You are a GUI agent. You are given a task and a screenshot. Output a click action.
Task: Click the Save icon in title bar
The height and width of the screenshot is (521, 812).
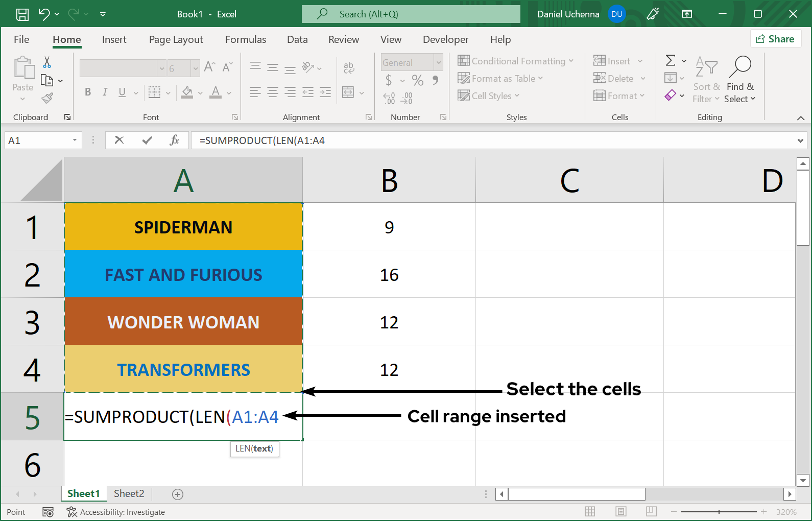point(22,14)
